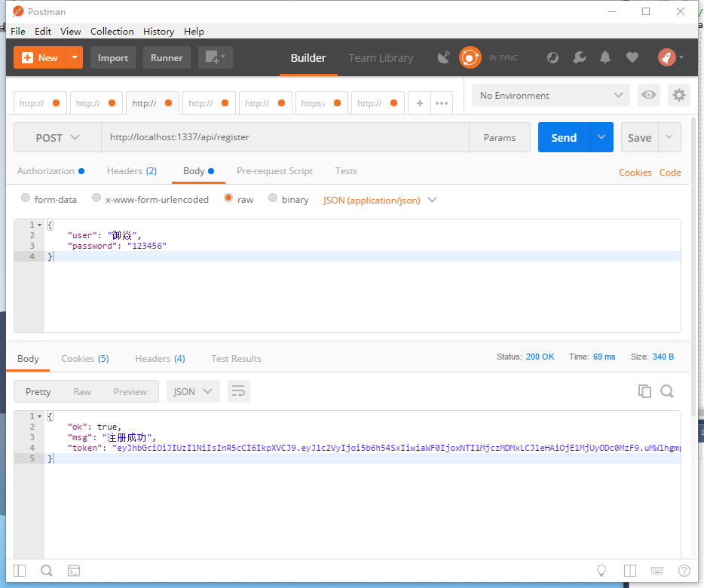Copy response body to clipboard
Viewport: 704px width, 588px height.
click(x=644, y=391)
